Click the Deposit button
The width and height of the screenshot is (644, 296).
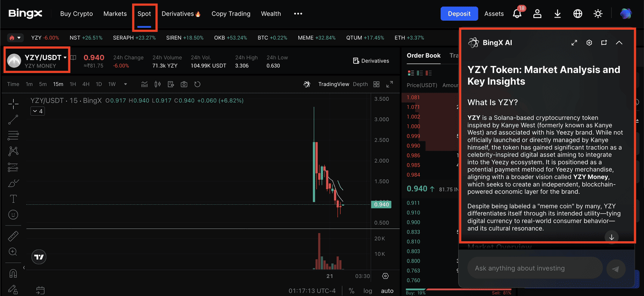[459, 14]
